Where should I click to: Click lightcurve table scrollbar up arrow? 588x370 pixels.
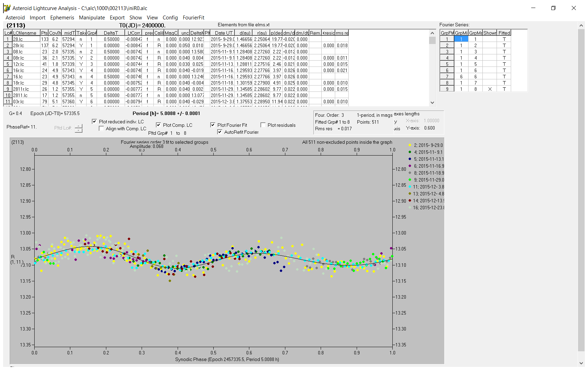[x=432, y=33]
